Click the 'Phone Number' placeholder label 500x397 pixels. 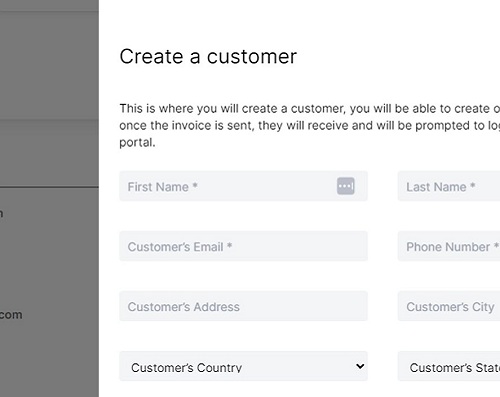pos(448,247)
